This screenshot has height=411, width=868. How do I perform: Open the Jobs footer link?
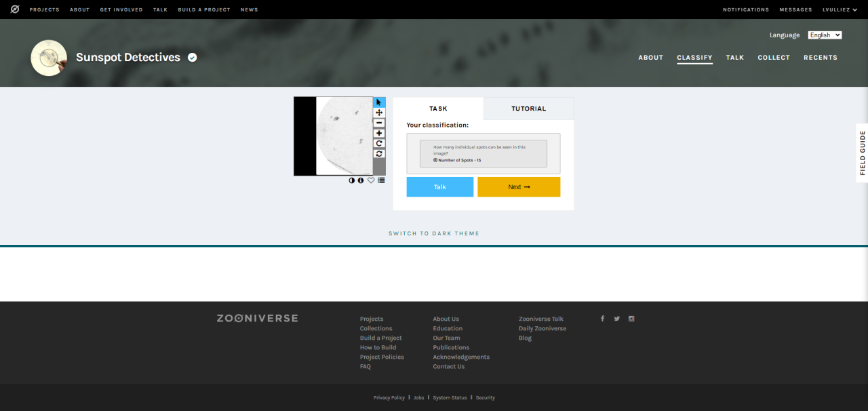tap(418, 397)
